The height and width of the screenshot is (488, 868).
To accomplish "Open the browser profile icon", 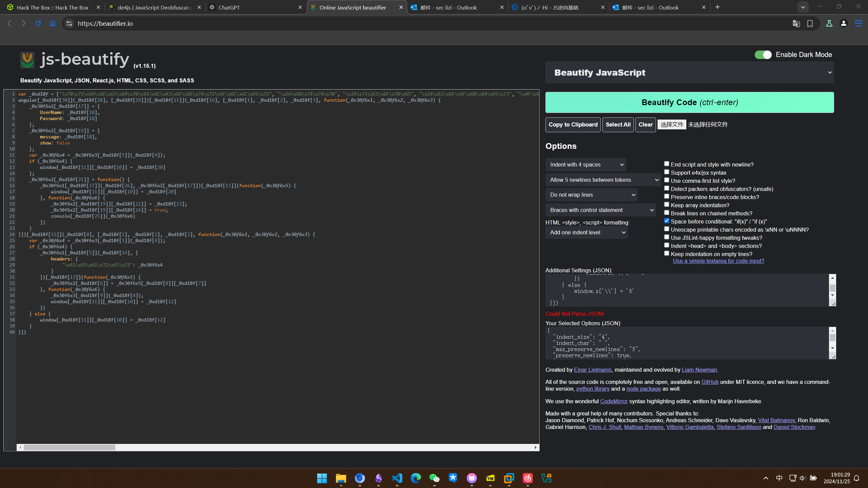I will click(x=844, y=23).
